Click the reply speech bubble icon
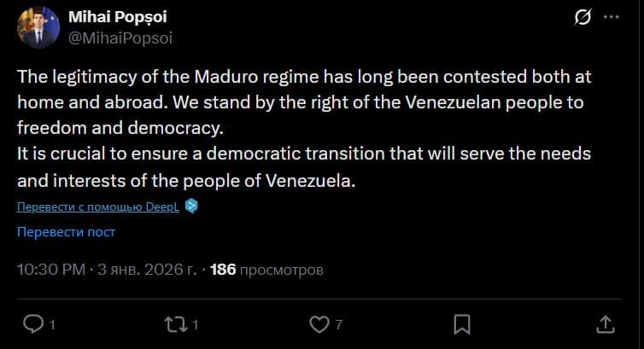This screenshot has width=644, height=349. pos(32,323)
